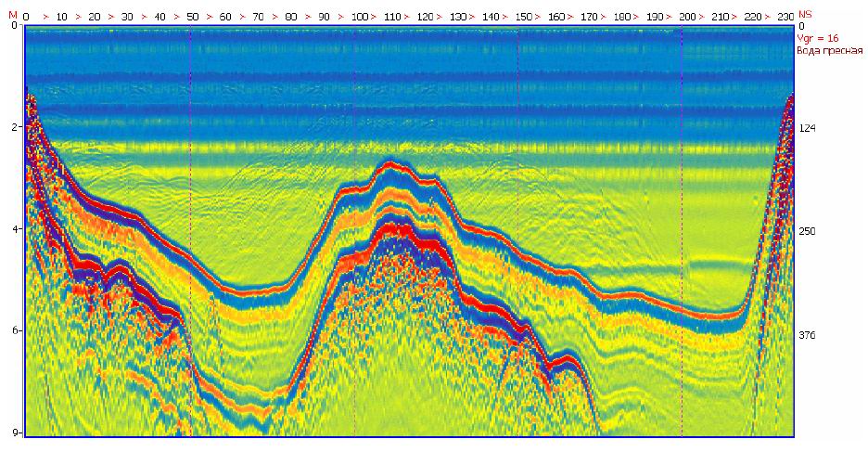Click distance mark "110" on top axis
Image resolution: width=868 pixels, height=452 pixels.
click(x=392, y=18)
